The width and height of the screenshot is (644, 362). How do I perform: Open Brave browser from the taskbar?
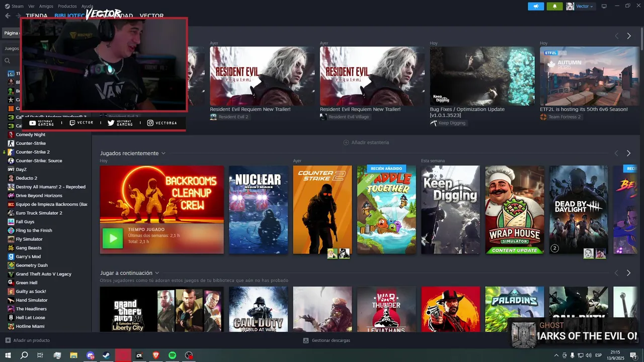(155, 355)
